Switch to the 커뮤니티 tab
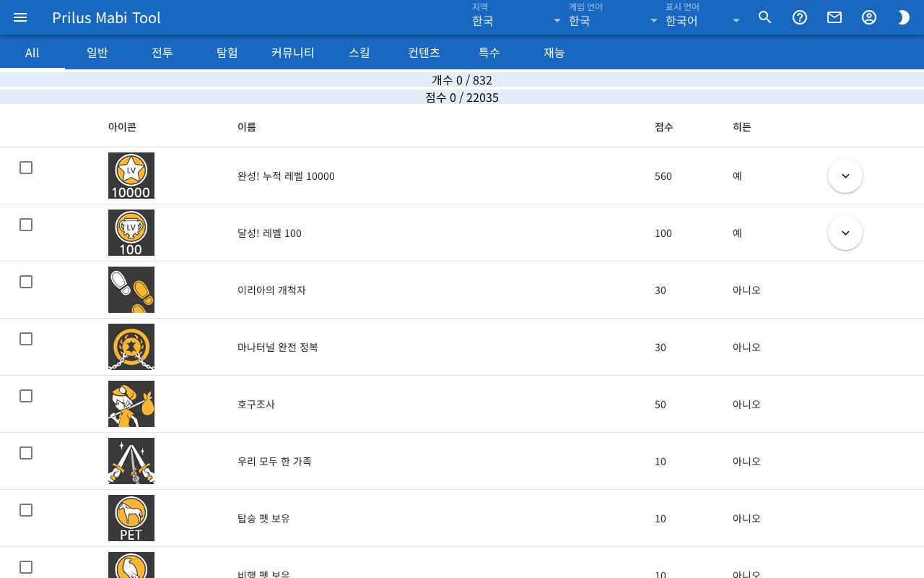Image resolution: width=924 pixels, height=578 pixels. tap(292, 52)
